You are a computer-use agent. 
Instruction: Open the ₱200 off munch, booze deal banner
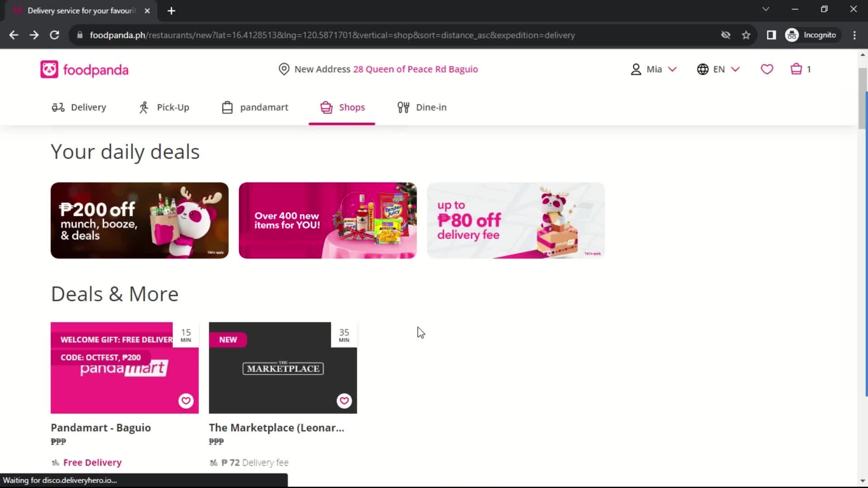click(140, 221)
